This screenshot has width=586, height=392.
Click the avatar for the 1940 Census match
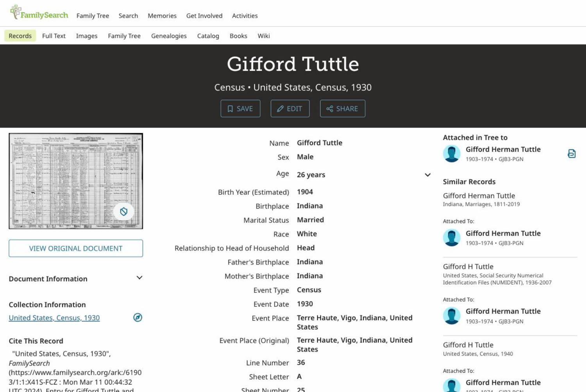coord(452,385)
